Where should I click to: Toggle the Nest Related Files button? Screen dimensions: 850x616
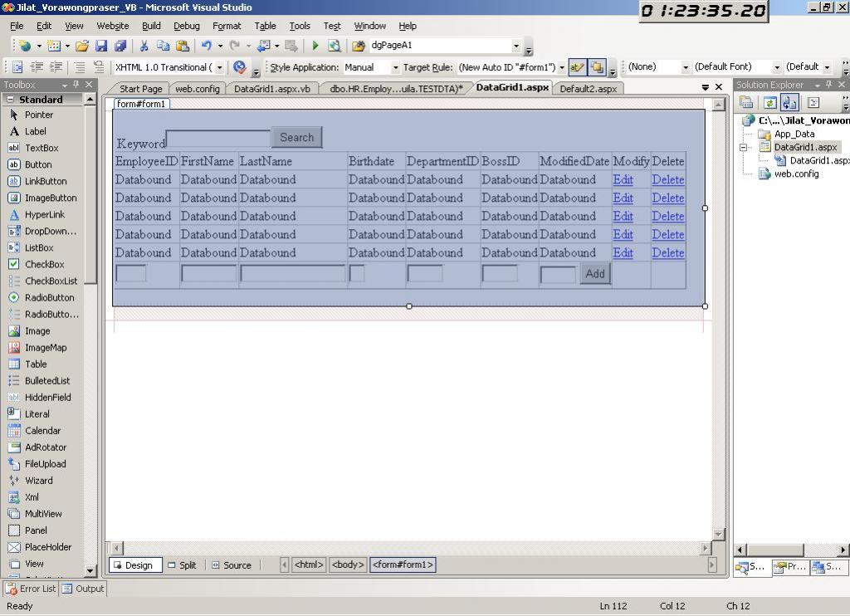coord(789,103)
